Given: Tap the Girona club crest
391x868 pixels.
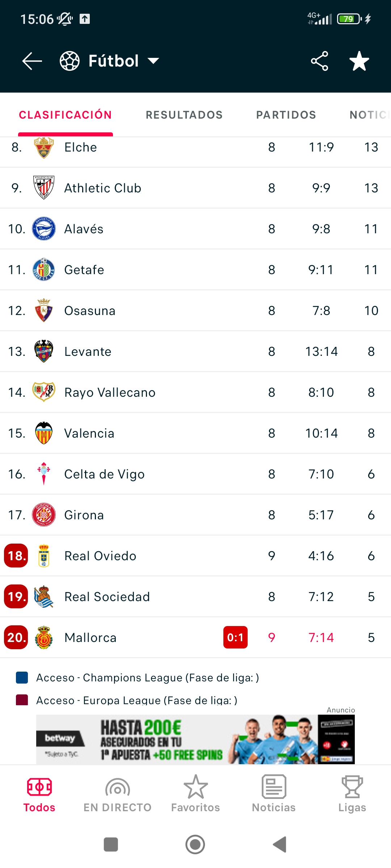Looking at the screenshot, I should tap(43, 515).
